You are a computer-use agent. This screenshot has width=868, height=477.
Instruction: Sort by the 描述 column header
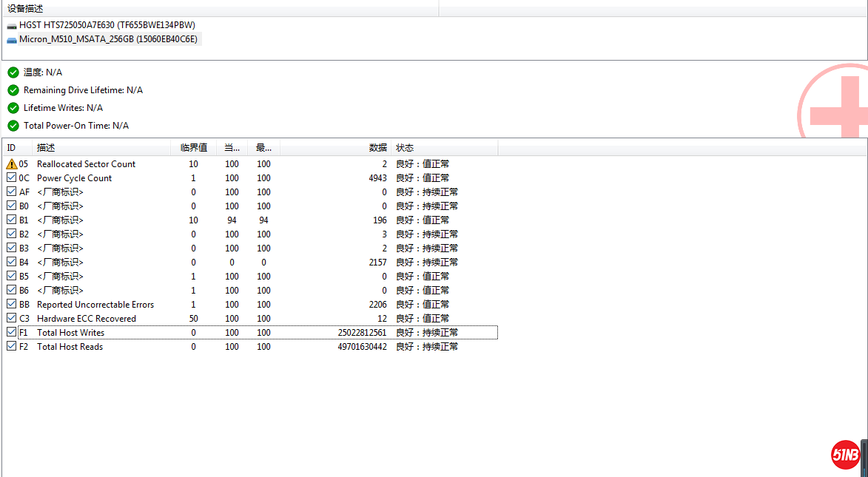coord(101,148)
